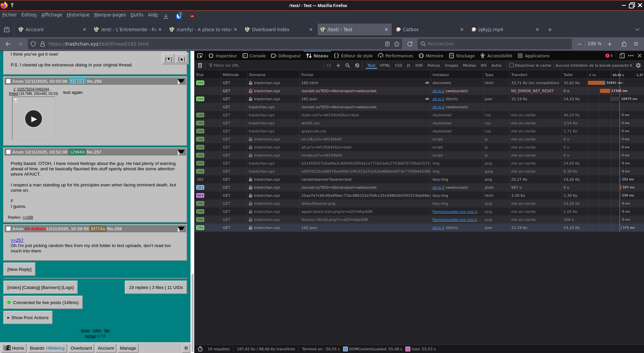The height and width of the screenshot is (353, 644).
Task: Open the Historique menu
Action: [x=78, y=15]
